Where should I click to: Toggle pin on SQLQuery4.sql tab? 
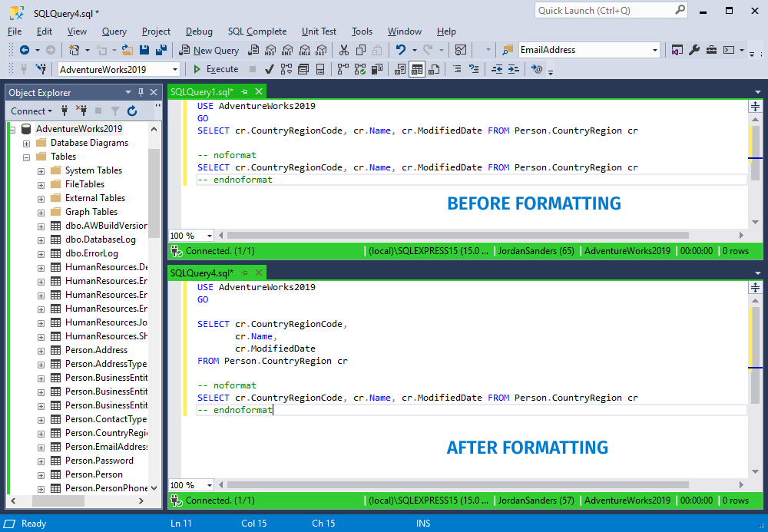coord(244,273)
